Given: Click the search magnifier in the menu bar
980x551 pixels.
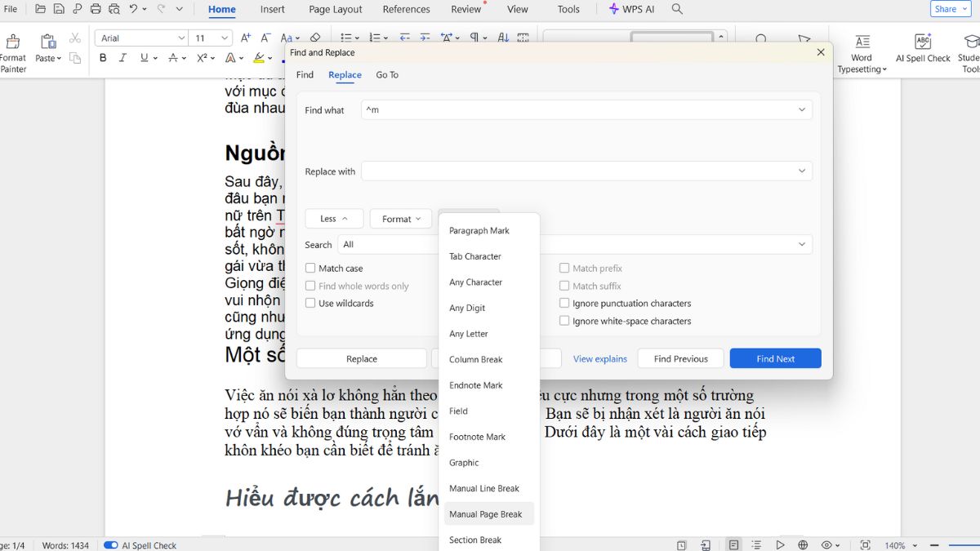Looking at the screenshot, I should [677, 9].
